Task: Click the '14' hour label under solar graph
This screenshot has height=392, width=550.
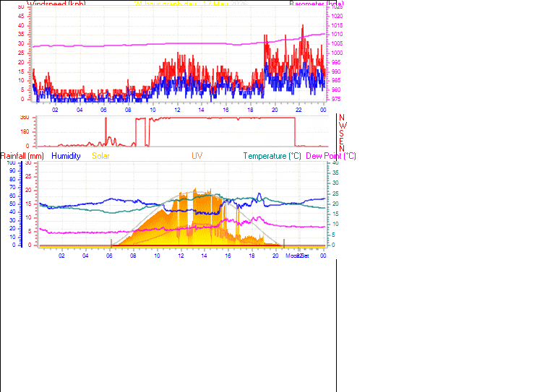Action: pos(204,256)
